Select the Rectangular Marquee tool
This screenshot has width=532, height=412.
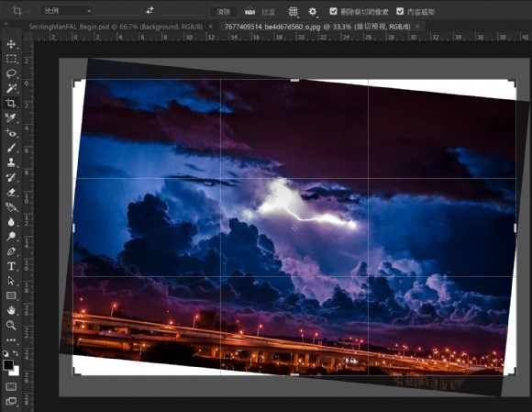point(11,59)
